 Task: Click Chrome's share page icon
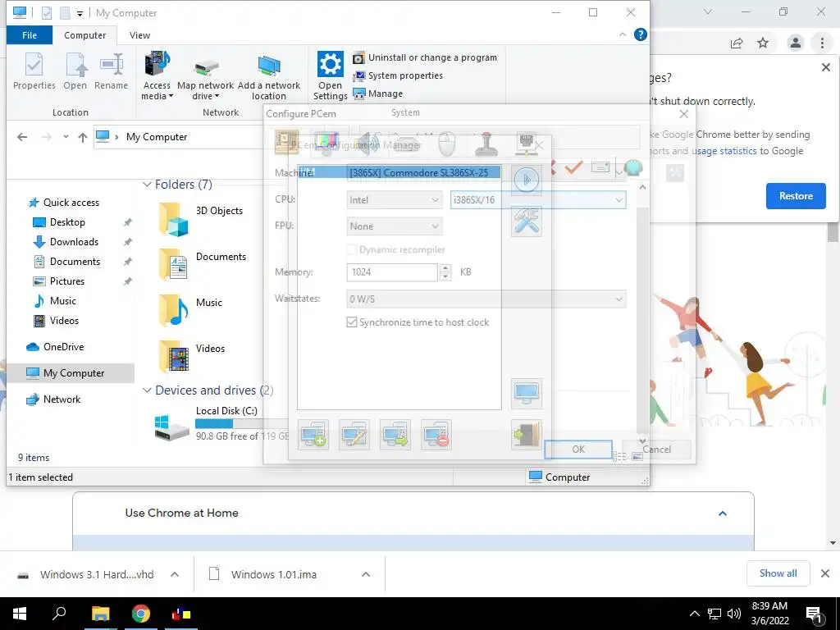coord(737,43)
